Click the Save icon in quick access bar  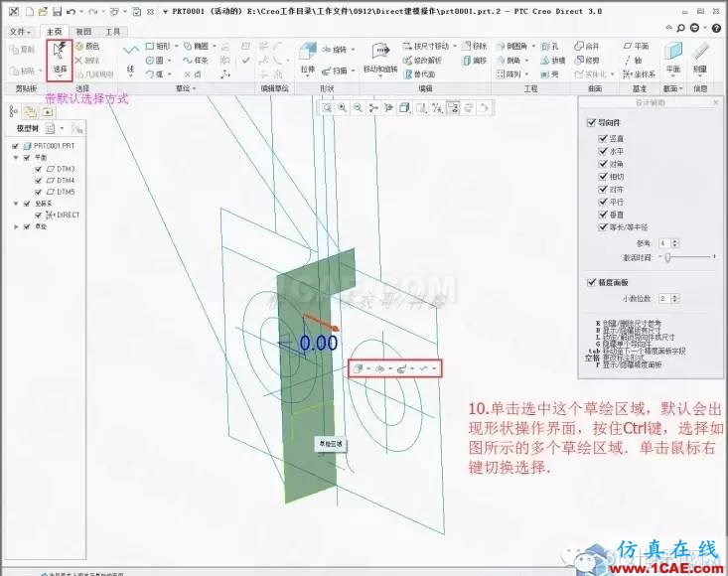pyautogui.click(x=57, y=11)
